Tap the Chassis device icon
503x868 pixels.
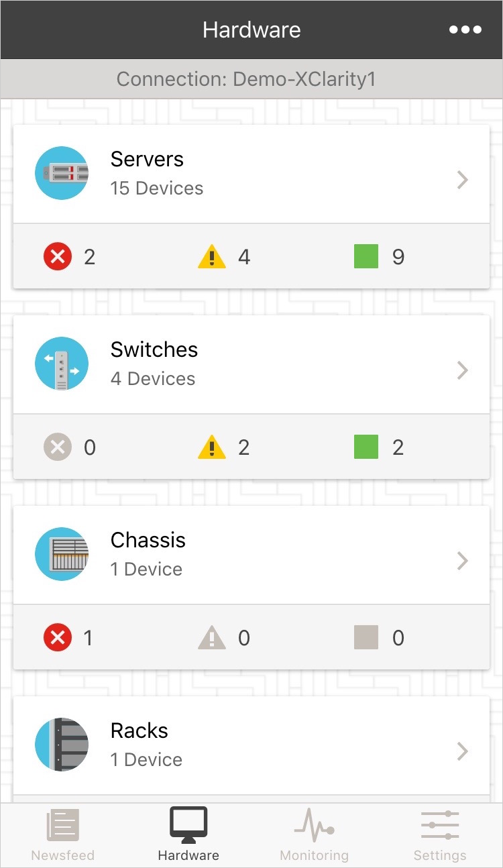[62, 554]
